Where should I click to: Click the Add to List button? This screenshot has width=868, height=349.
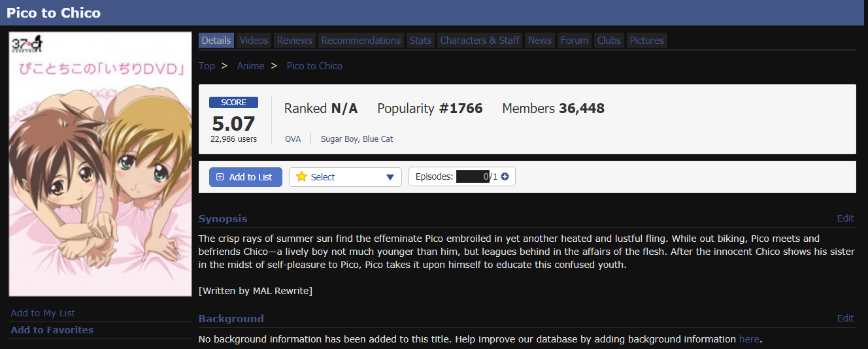245,177
